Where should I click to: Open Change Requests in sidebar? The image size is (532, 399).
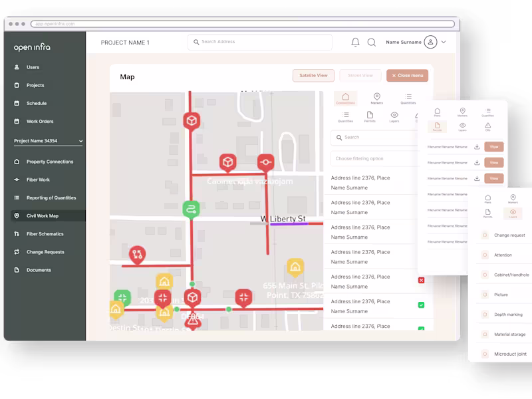tap(45, 252)
